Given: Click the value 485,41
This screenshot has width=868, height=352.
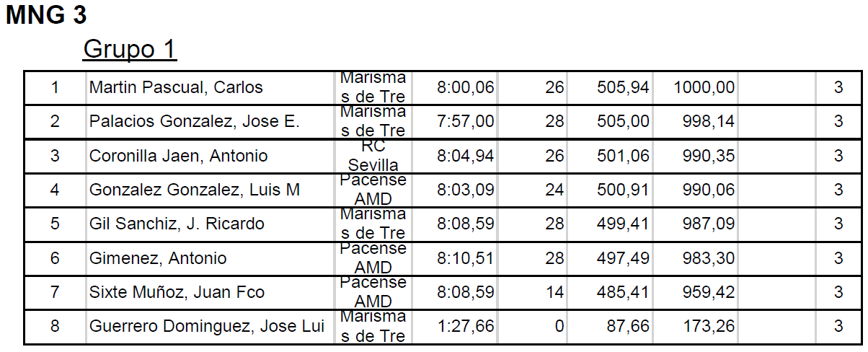Looking at the screenshot, I should [x=623, y=292].
